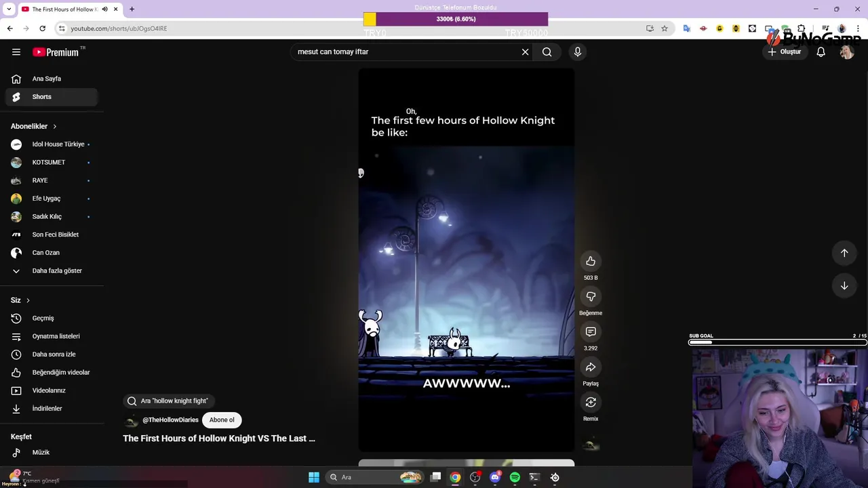Open OBS Studio from taskbar

pos(475,477)
